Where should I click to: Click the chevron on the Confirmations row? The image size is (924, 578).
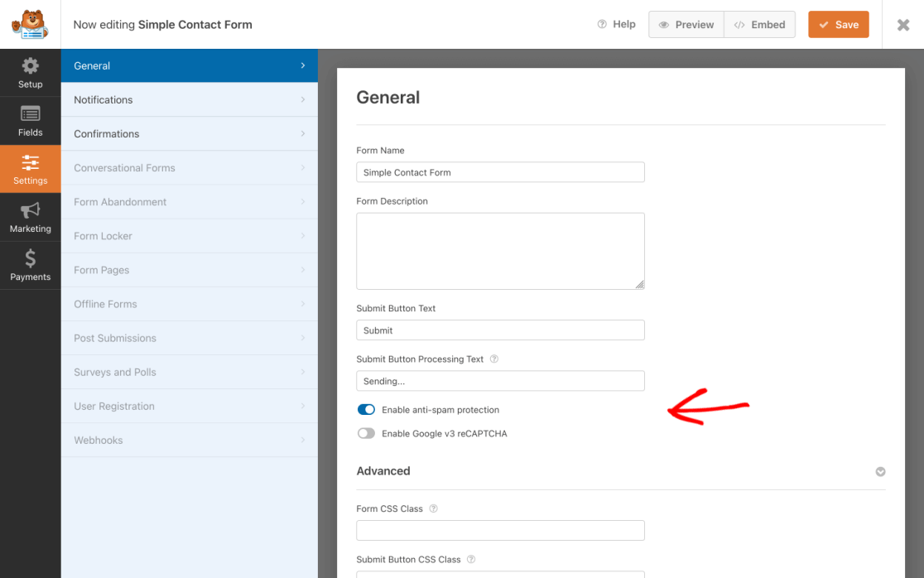[x=303, y=134]
